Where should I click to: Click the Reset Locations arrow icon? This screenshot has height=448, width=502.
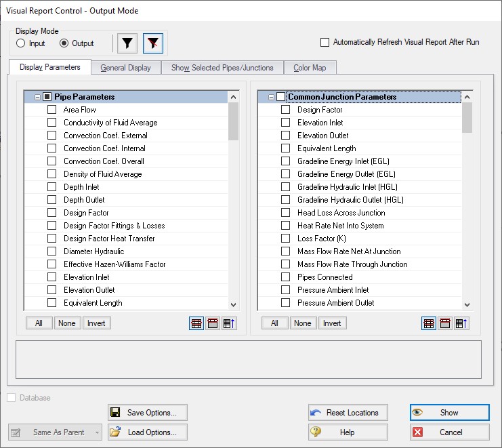316,413
